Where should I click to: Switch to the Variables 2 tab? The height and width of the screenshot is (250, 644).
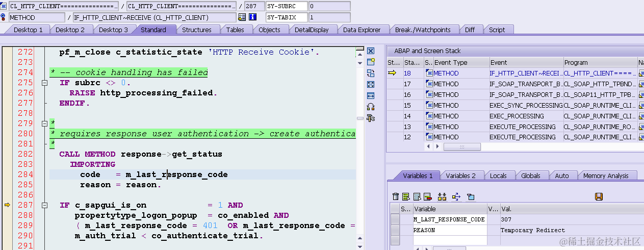(460, 176)
